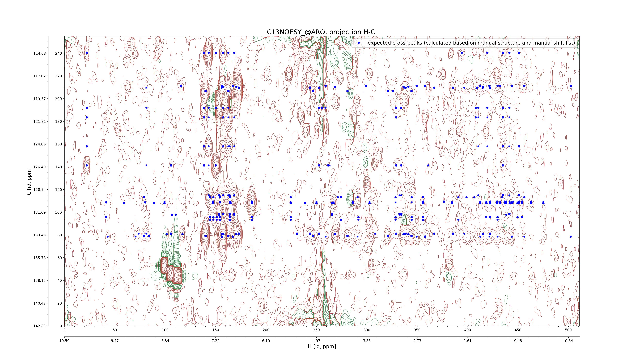Screen dimensions: 644x362
Task: Select the 0.48 ppm H-axis label
Action: coord(518,341)
